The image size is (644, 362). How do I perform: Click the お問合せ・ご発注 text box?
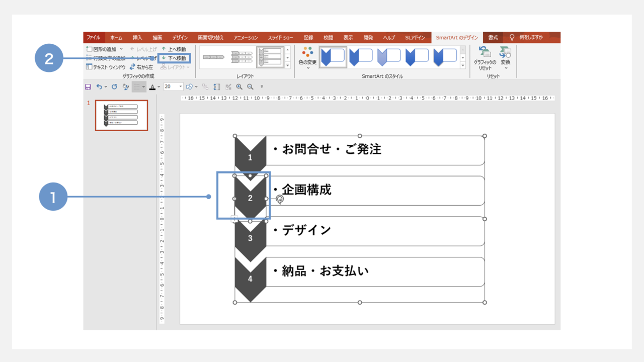pos(375,150)
